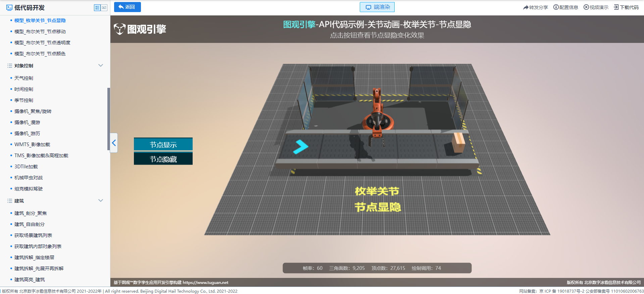
Task: Click the 节点隐藏 button
Action: pos(163,159)
